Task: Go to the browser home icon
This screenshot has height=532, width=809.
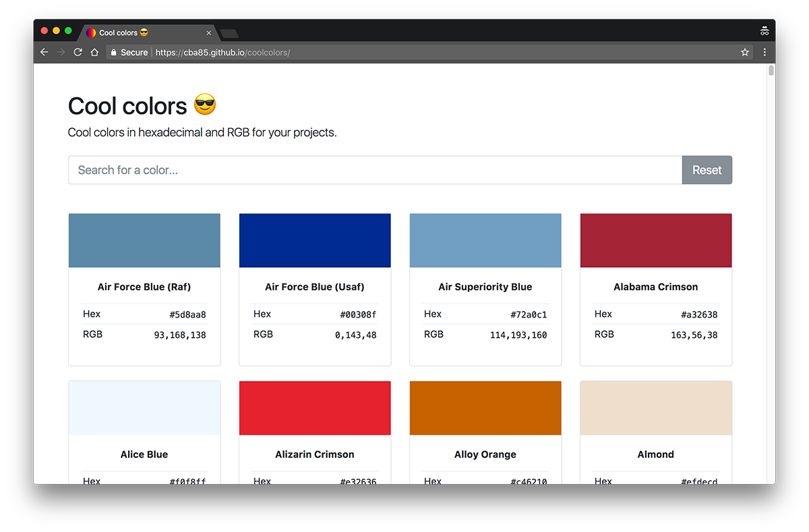Action: [x=95, y=52]
